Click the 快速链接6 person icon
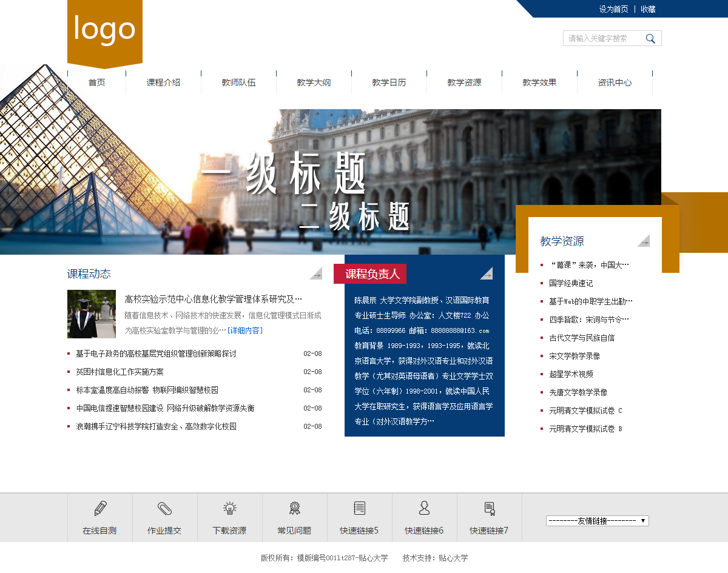The width and height of the screenshot is (728, 573). 424,509
